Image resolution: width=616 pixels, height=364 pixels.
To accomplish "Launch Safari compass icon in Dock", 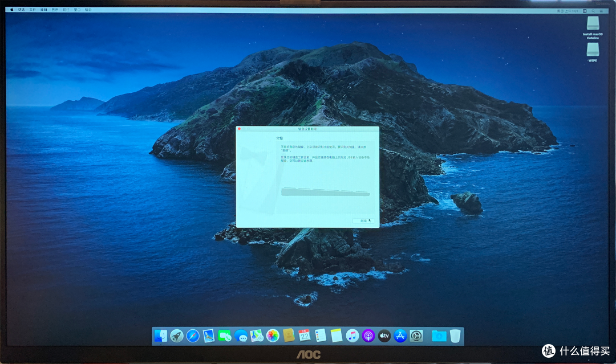I will 193,336.
